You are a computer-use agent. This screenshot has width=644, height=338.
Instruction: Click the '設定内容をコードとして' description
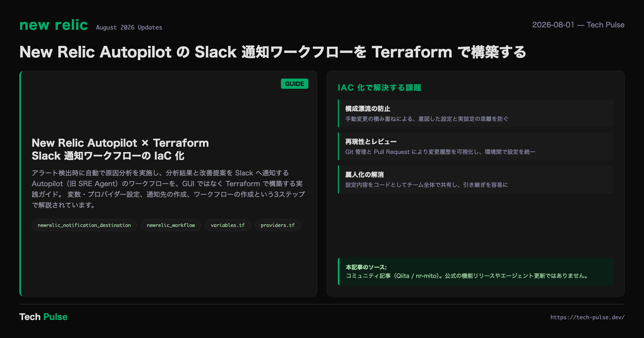tap(427, 185)
